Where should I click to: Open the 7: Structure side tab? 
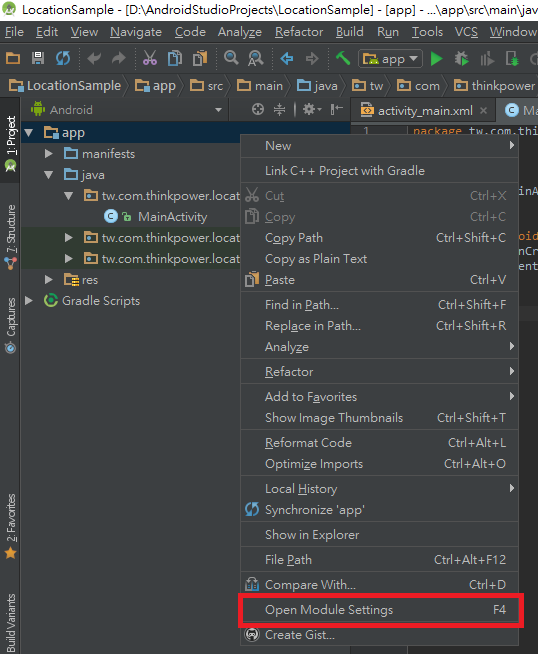(10, 236)
